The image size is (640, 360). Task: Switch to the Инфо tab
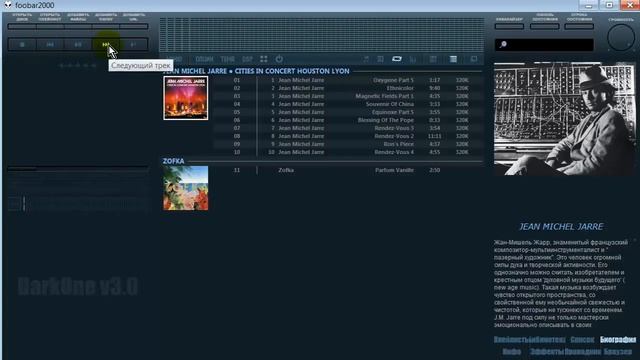pyautogui.click(x=512, y=351)
